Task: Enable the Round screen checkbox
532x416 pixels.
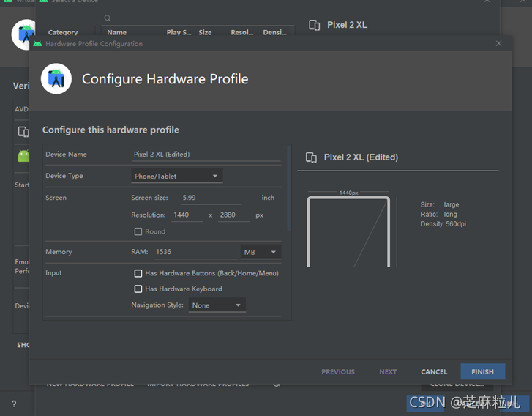Action: click(138, 231)
